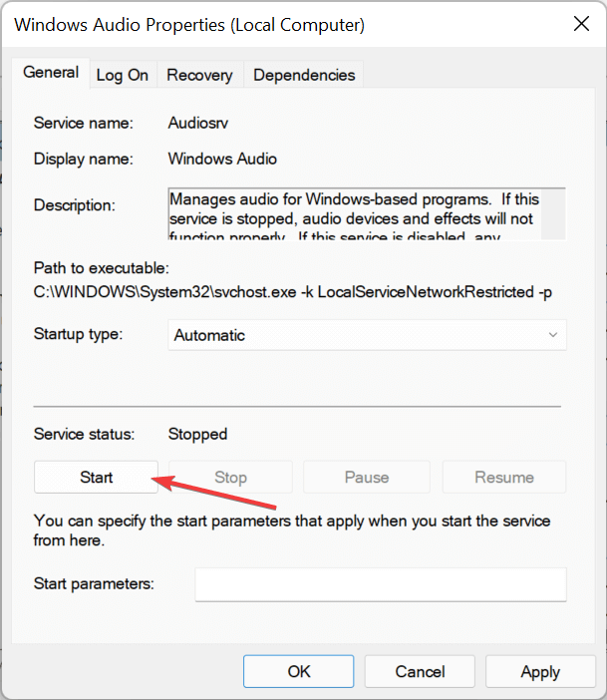Screen dimensions: 607x700
Task: Apply the service settings
Action: pos(540,672)
